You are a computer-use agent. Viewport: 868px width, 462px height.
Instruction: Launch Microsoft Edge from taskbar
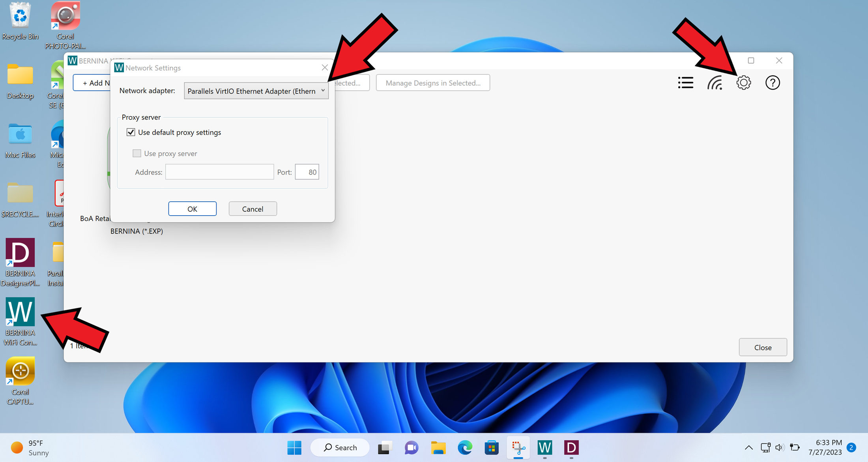click(x=465, y=447)
